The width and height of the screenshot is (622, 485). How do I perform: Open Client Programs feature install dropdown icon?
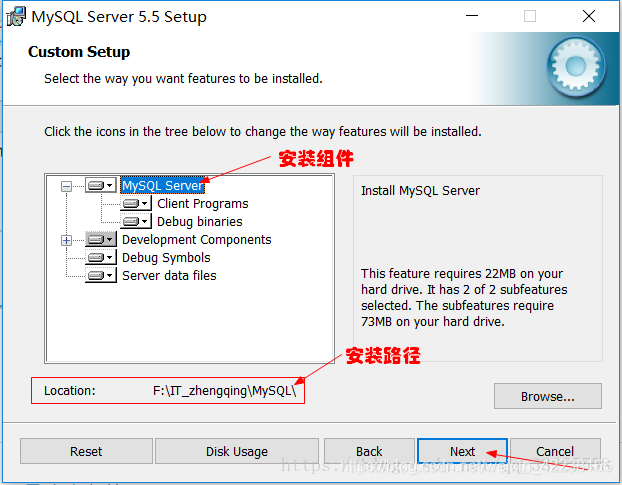click(x=136, y=203)
